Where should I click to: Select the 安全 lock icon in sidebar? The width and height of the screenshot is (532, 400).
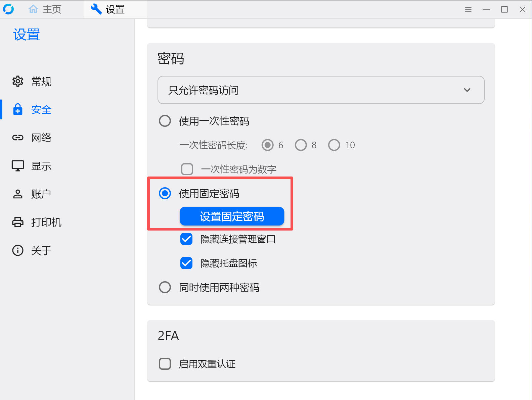tap(17, 109)
